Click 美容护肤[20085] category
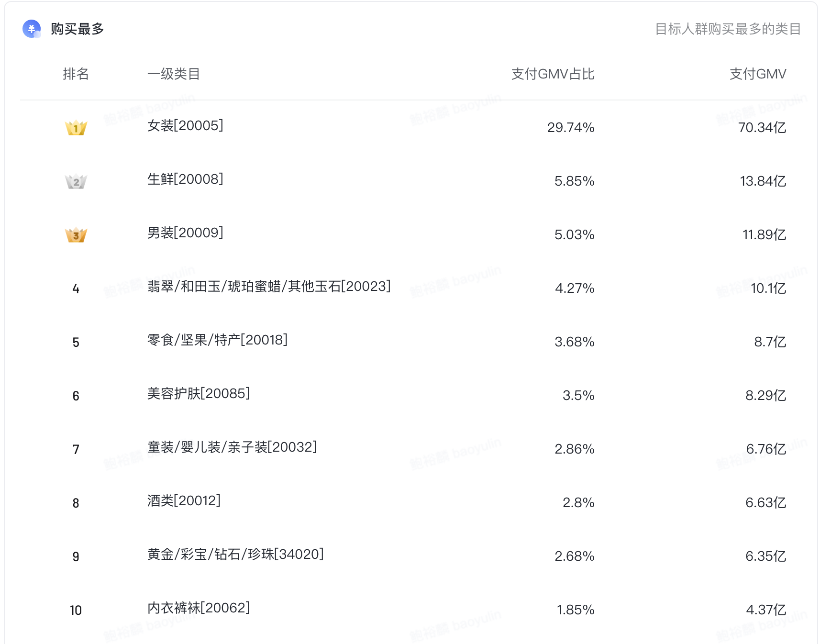The width and height of the screenshot is (820, 644). coord(199,394)
